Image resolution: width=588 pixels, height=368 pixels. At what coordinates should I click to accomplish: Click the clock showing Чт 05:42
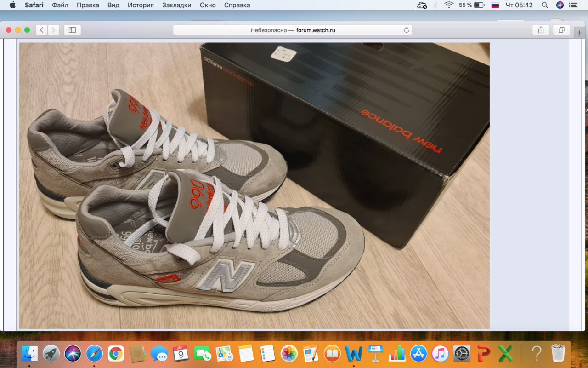coord(519,5)
